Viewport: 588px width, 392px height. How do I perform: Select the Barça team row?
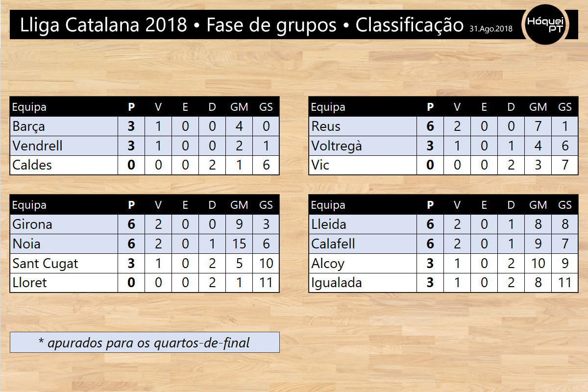(145, 126)
